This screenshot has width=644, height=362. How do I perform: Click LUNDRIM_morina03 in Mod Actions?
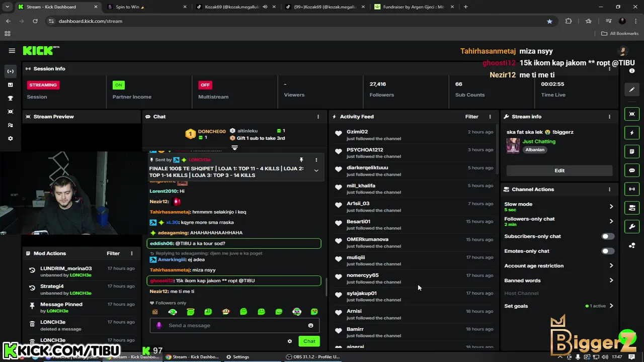(66, 268)
